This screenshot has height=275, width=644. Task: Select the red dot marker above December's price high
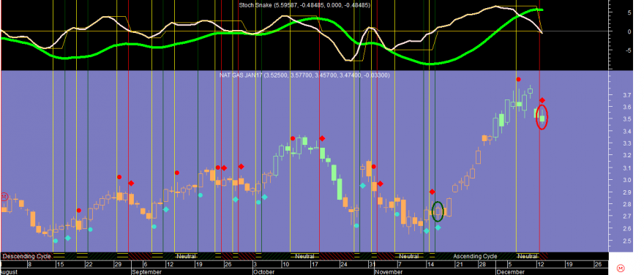coord(518,79)
